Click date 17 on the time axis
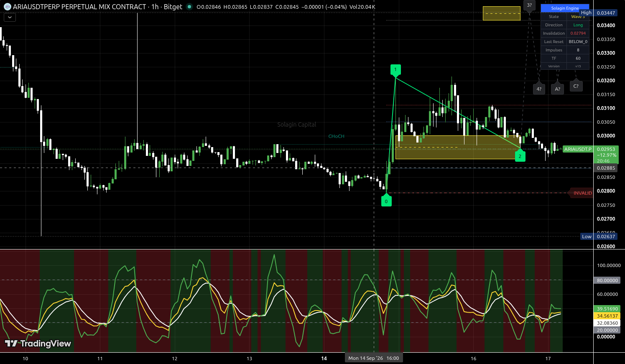Viewport: 625px width, 364px height. tap(548, 359)
